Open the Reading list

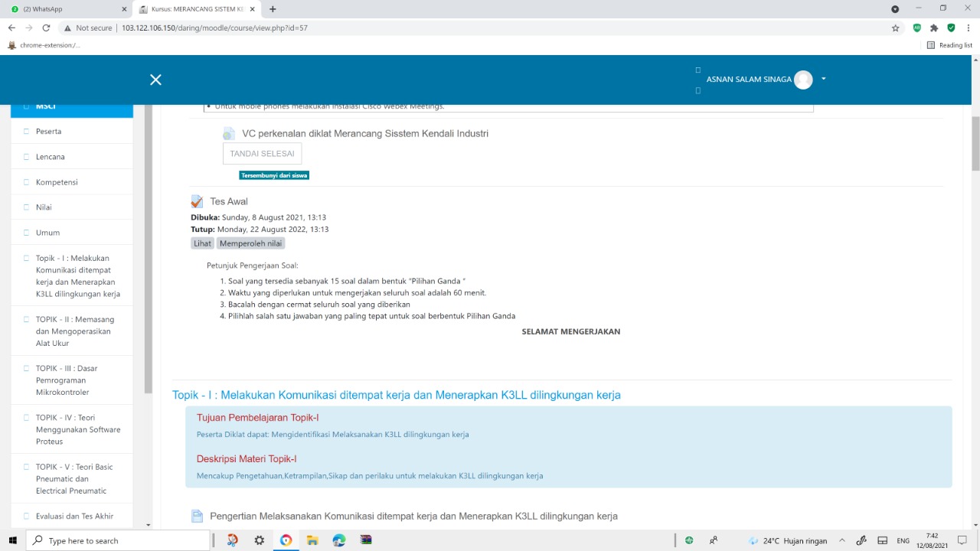pyautogui.click(x=949, y=45)
